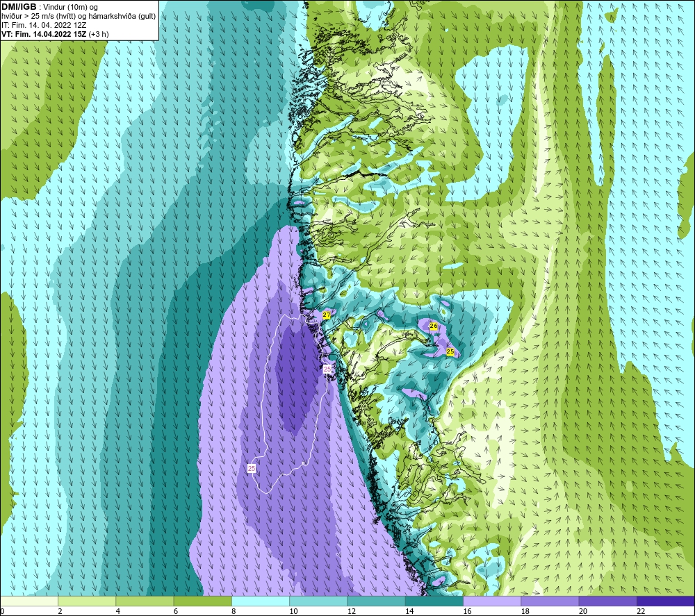Pick the above-22 m/s dark indigo legend swatch
Image resolution: width=695 pixels, height=616 pixels.
pyautogui.click(x=666, y=601)
